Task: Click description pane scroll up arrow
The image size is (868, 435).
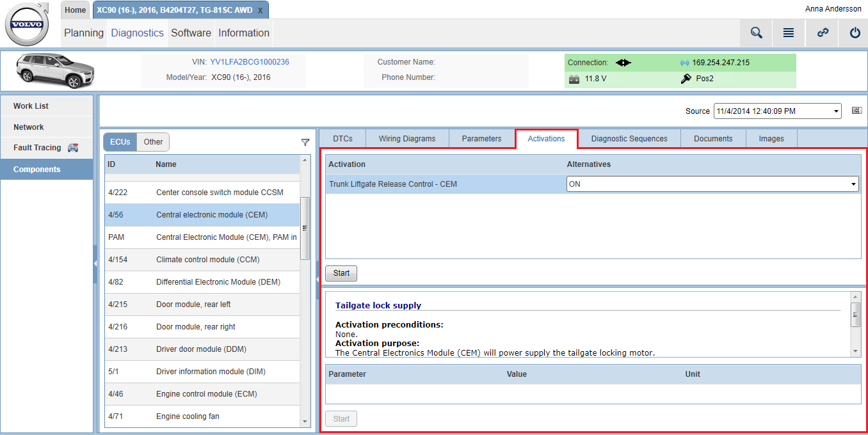Action: coord(856,297)
